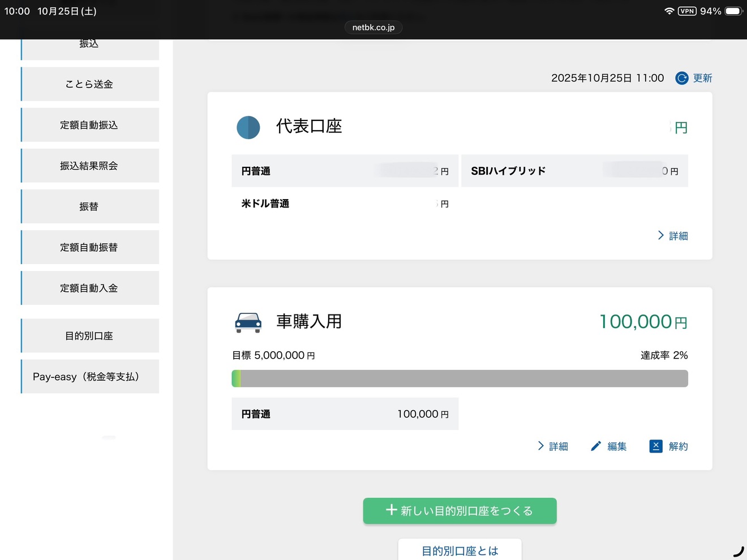Click the 円普通 row in 代表口座
The image size is (747, 560).
coord(345,171)
